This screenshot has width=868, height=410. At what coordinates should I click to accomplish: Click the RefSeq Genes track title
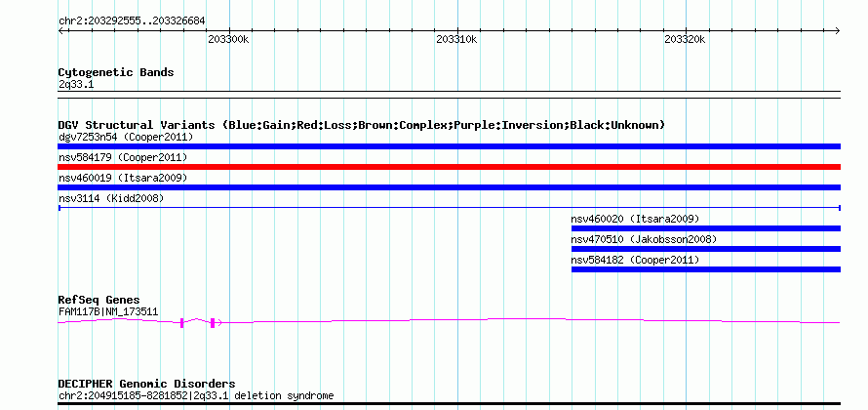tap(99, 300)
